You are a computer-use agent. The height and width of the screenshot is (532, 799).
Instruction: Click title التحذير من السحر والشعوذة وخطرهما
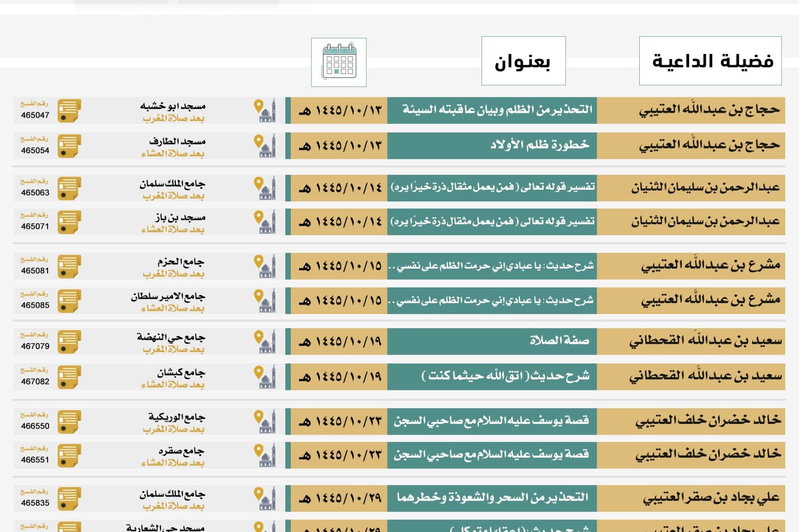coord(492,498)
